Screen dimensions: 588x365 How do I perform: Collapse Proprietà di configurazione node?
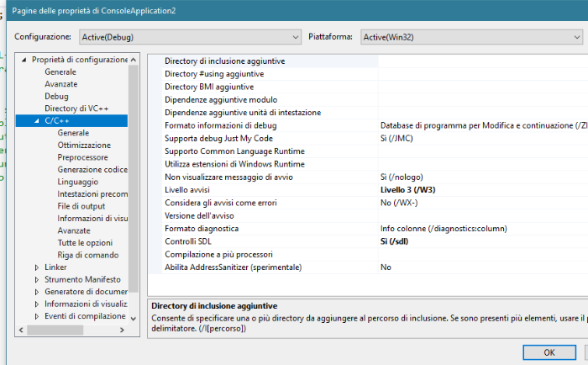24,60
